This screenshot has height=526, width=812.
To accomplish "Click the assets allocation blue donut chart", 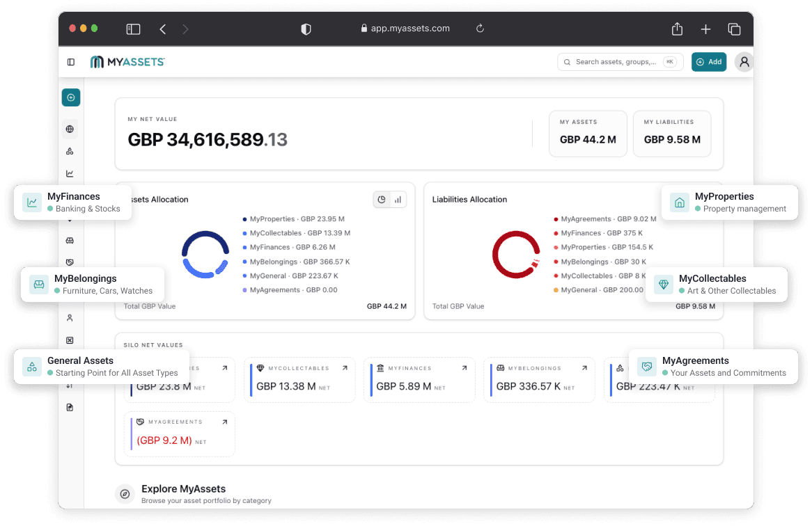I will (205, 255).
